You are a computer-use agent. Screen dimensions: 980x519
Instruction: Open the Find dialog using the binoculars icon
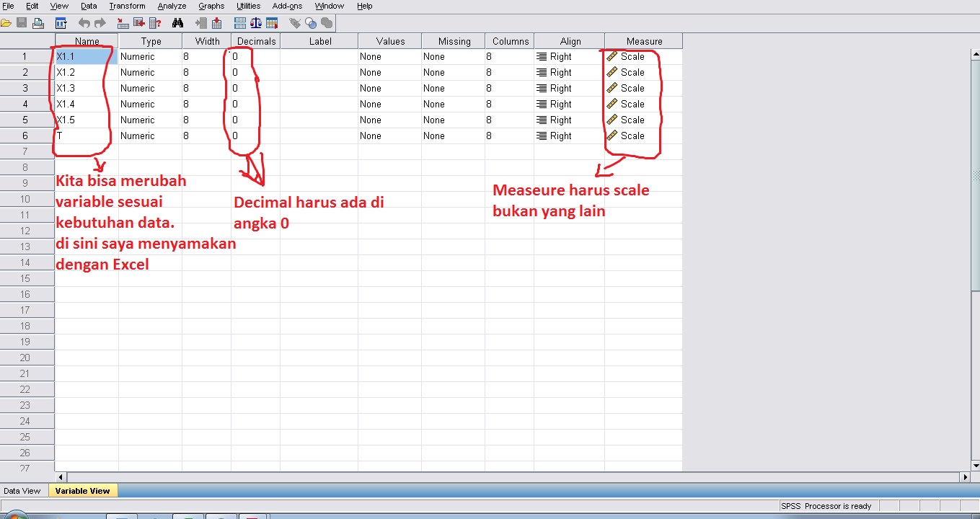pyautogui.click(x=179, y=22)
